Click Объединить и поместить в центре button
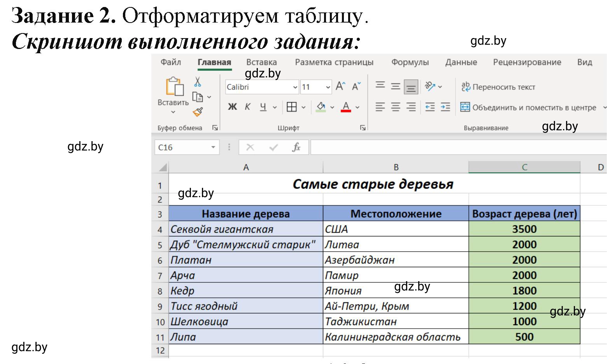This screenshot has height=364, width=615. pos(528,107)
